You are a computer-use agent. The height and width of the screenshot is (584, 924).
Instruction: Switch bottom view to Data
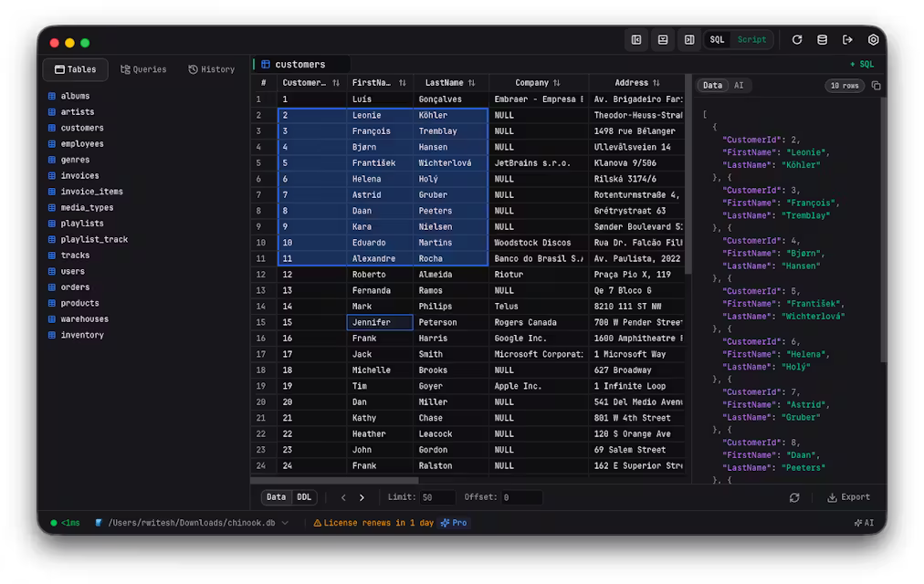coord(277,497)
